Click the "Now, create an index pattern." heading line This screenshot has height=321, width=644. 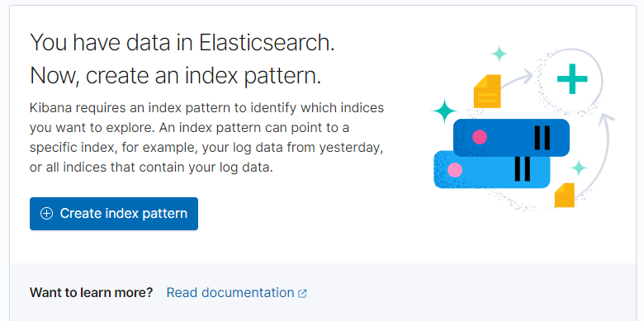tap(175, 76)
